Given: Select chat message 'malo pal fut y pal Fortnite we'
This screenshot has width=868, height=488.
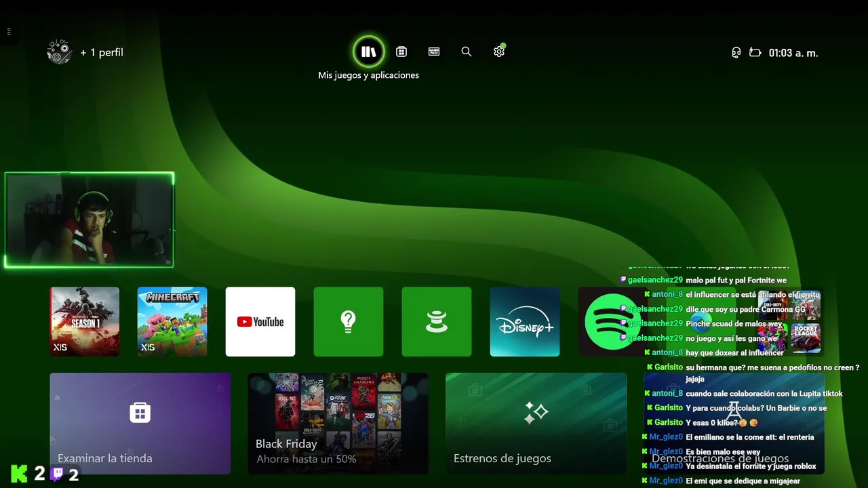Looking at the screenshot, I should click(x=736, y=281).
